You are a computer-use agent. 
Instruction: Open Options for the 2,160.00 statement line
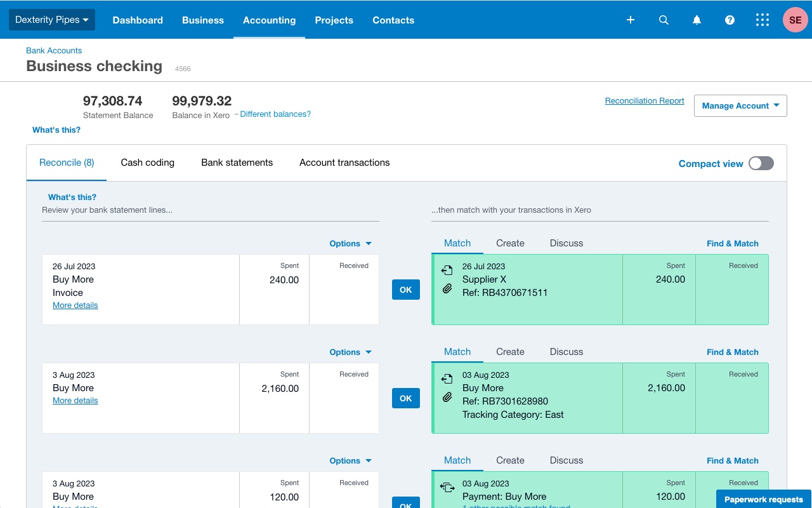350,352
